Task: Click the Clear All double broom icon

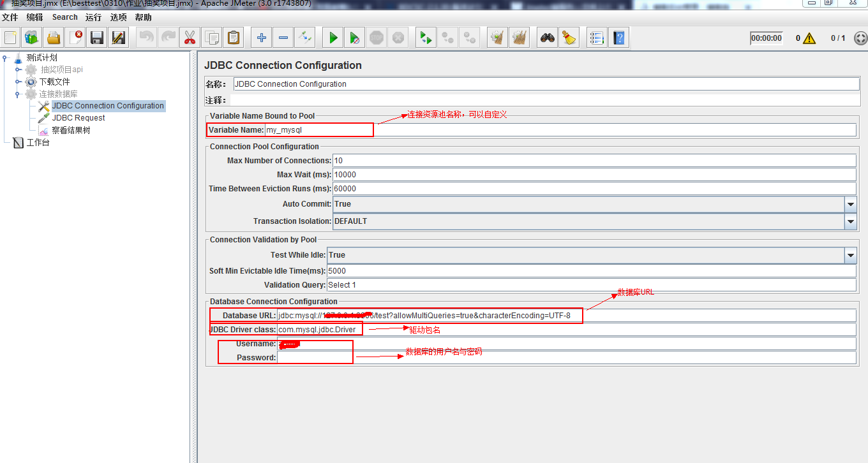Action: pyautogui.click(x=519, y=38)
